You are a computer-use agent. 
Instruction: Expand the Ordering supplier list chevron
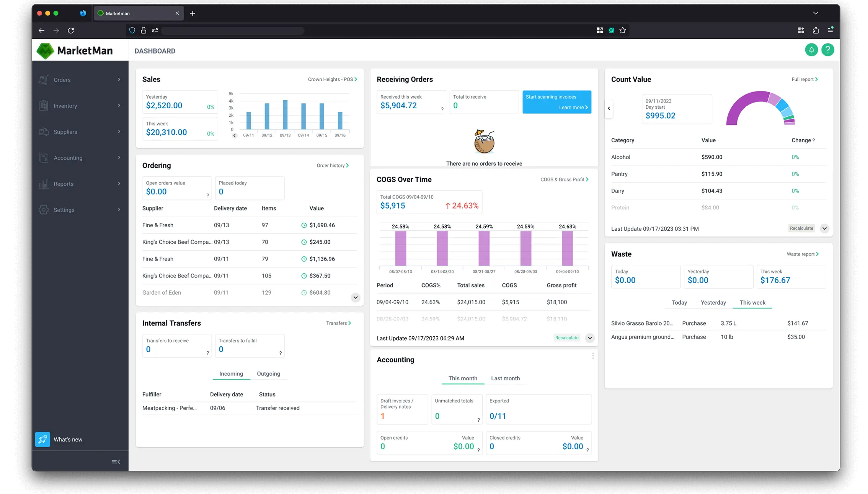coord(355,297)
